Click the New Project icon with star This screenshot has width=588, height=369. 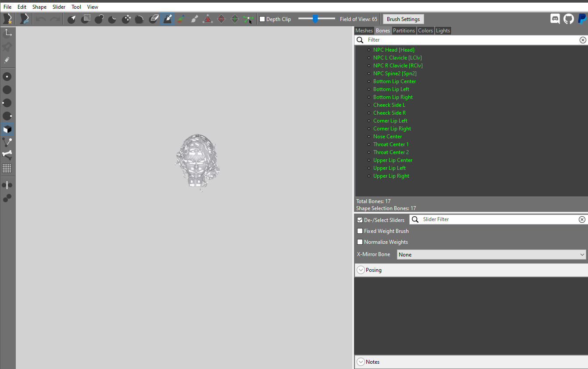7,19
